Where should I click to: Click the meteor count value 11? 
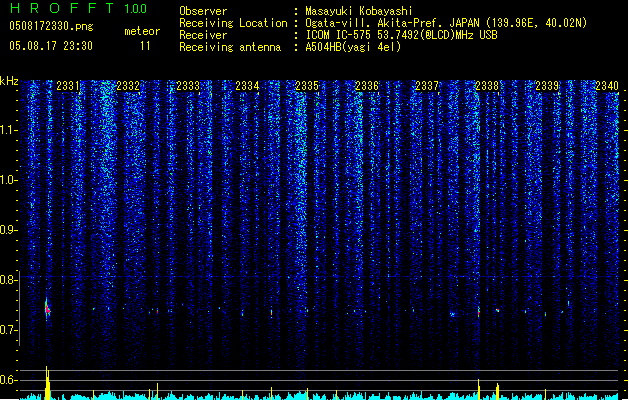click(x=145, y=46)
